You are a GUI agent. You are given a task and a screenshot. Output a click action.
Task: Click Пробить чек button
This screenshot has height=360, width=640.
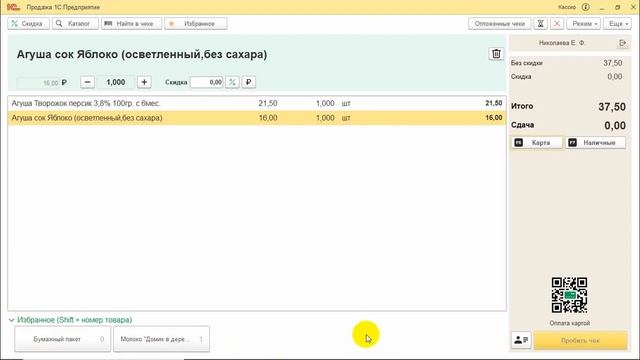click(x=580, y=340)
